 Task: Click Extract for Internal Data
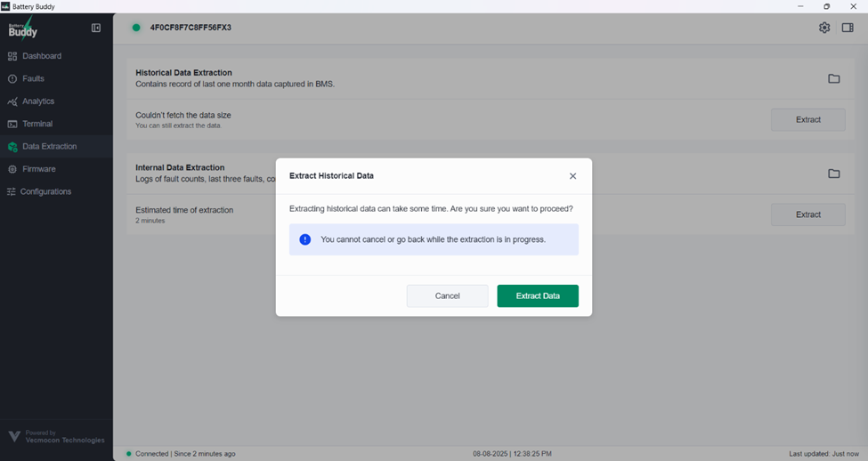[x=807, y=214]
